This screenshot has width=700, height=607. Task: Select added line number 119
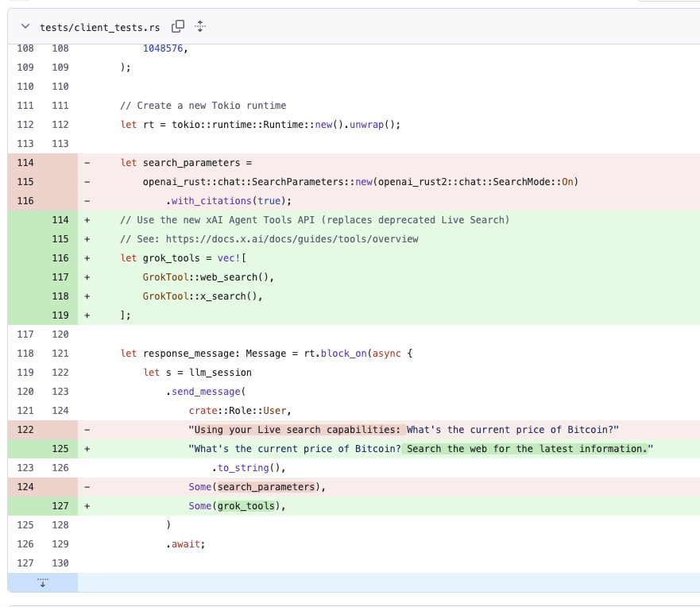point(60,315)
